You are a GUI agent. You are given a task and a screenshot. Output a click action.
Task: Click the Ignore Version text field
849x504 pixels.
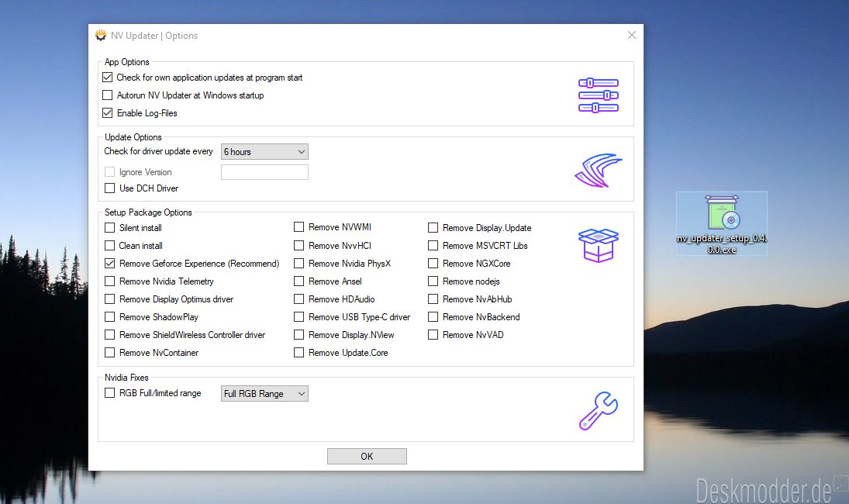point(264,172)
